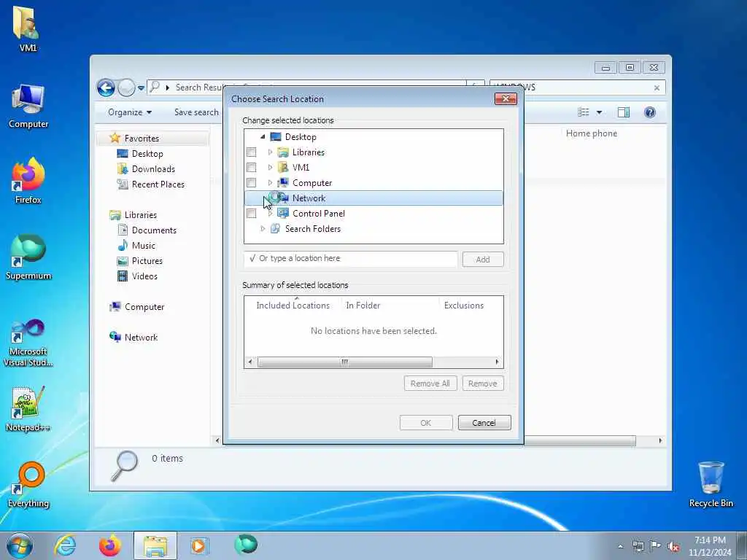Click the summary list right scroll arrow
The height and width of the screenshot is (560, 747).
pyautogui.click(x=498, y=362)
